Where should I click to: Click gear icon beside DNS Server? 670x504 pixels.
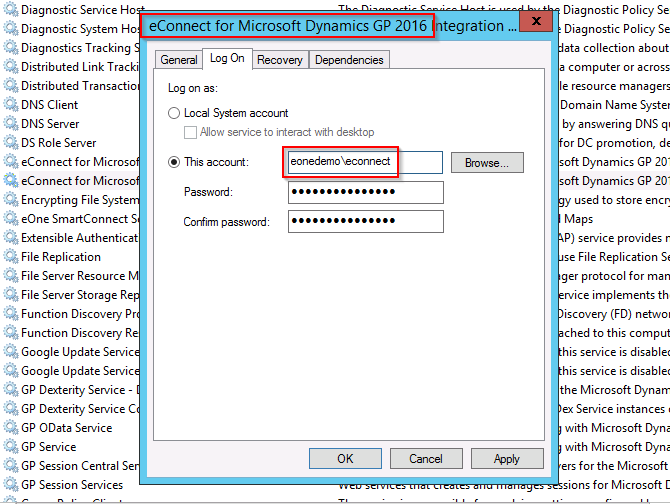click(10, 123)
